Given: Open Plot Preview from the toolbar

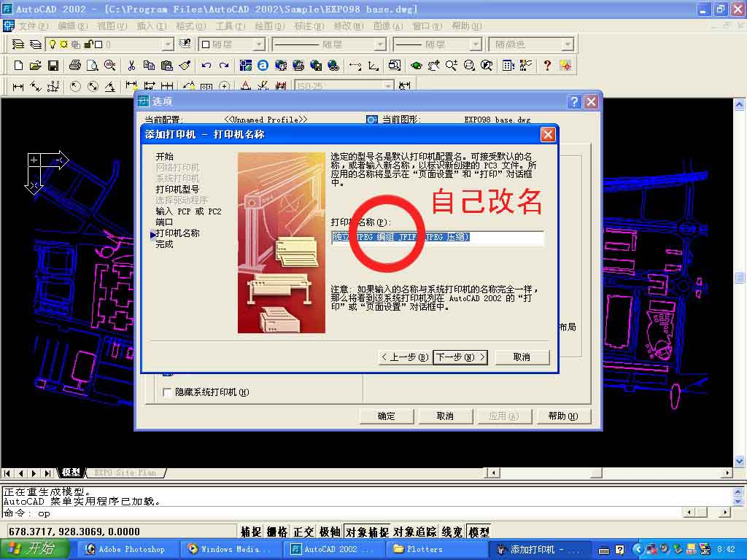Looking at the screenshot, I should pyautogui.click(x=92, y=65).
